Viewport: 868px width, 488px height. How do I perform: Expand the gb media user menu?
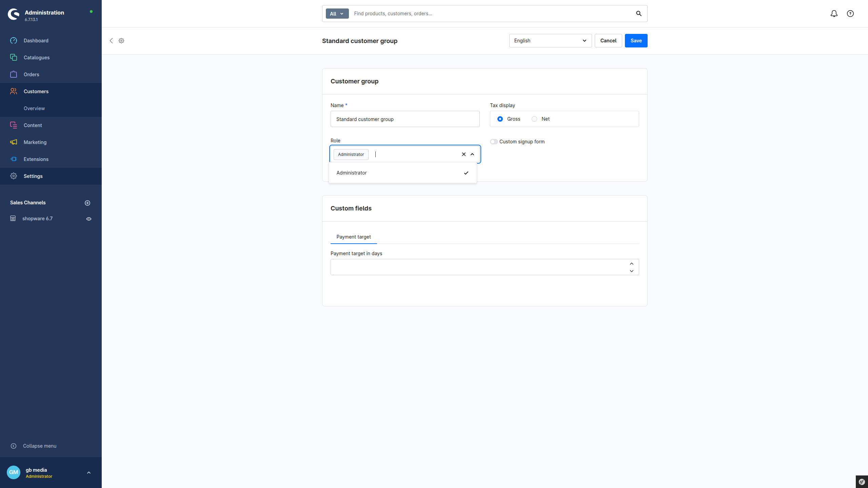click(x=89, y=473)
